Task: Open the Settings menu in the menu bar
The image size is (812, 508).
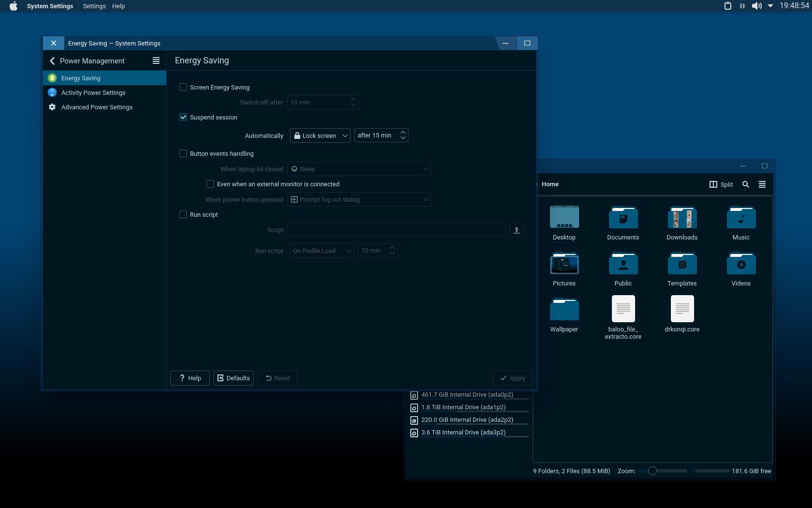Action: pos(94,6)
